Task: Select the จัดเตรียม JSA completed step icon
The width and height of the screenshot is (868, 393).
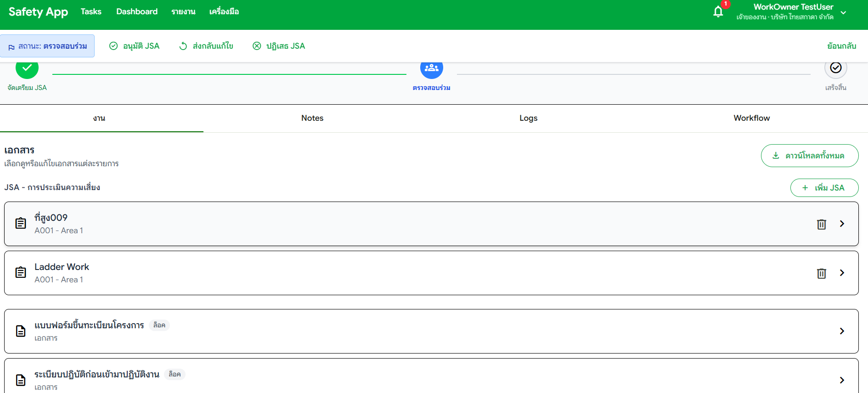Action: [27, 68]
